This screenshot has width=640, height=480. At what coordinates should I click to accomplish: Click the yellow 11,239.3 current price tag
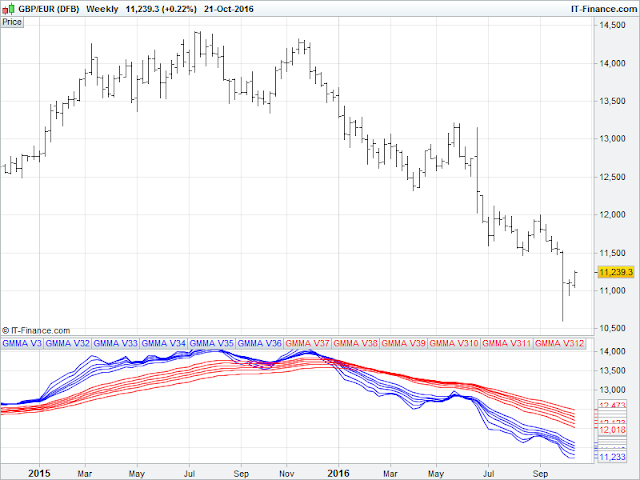616,272
